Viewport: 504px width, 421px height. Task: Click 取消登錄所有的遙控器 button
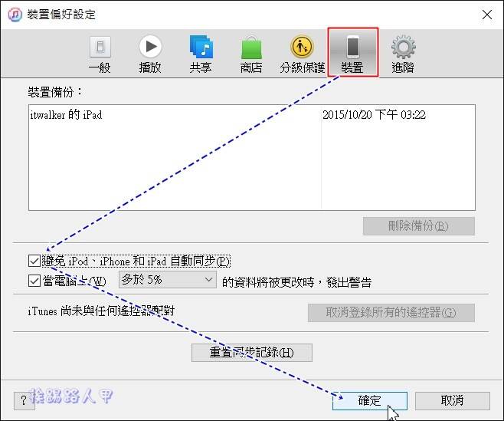391,313
